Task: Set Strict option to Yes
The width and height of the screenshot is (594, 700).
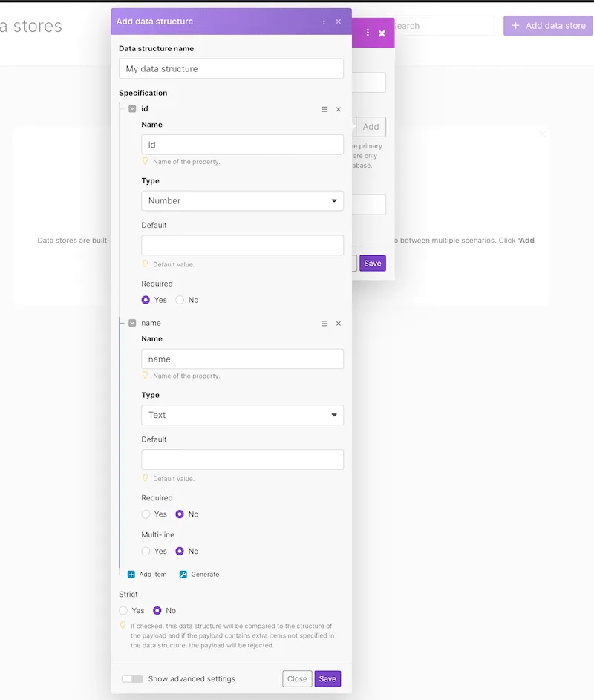Action: [123, 610]
